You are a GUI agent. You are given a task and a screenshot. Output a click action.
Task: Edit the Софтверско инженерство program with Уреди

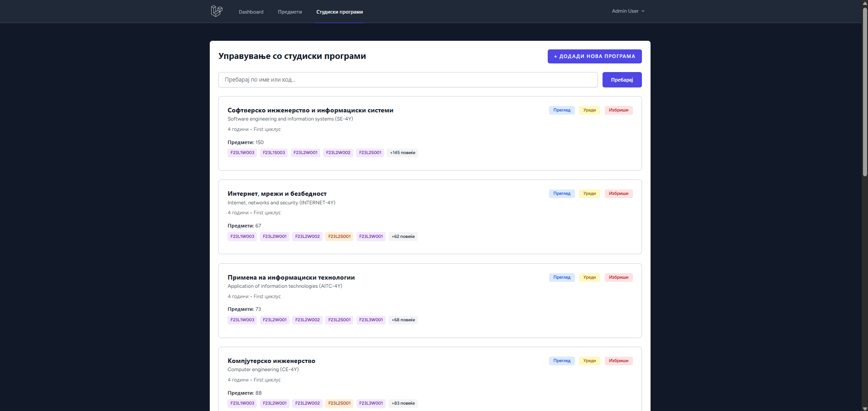coord(589,110)
